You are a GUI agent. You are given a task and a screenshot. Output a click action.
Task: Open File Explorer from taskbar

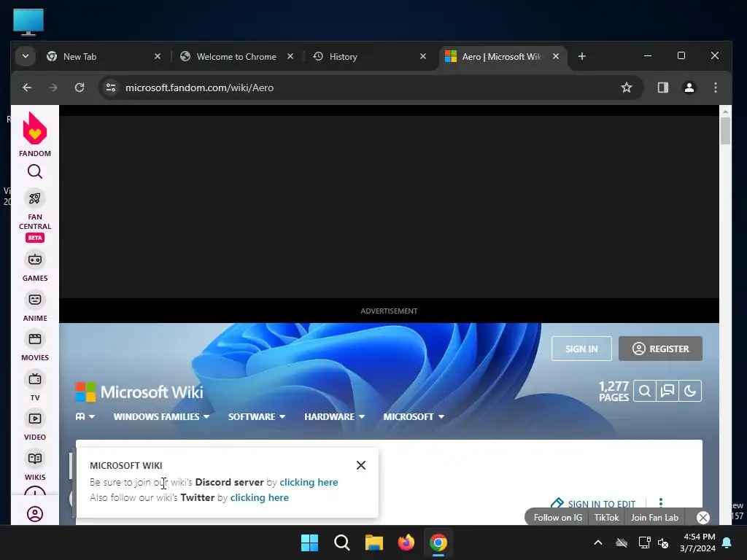374,542
